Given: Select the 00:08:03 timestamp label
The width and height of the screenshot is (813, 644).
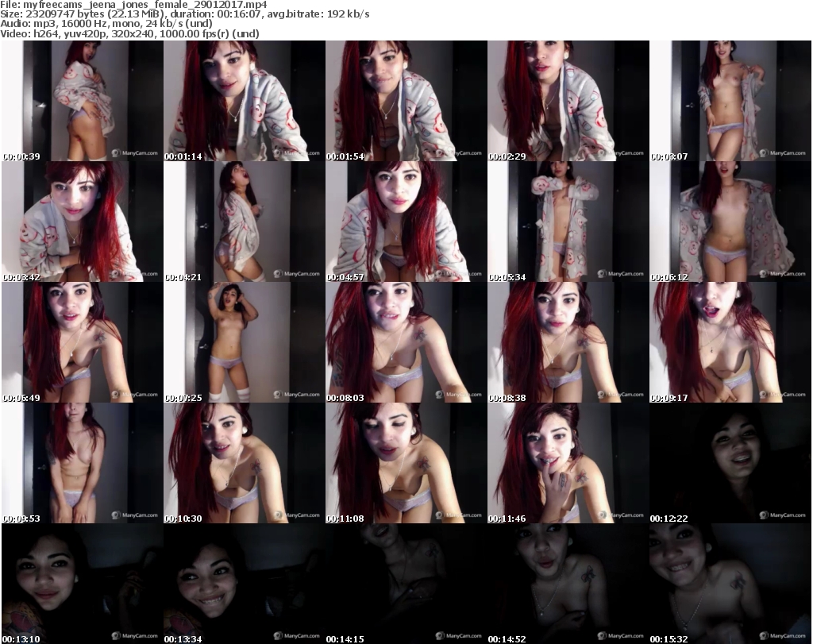Looking at the screenshot, I should coord(345,398).
